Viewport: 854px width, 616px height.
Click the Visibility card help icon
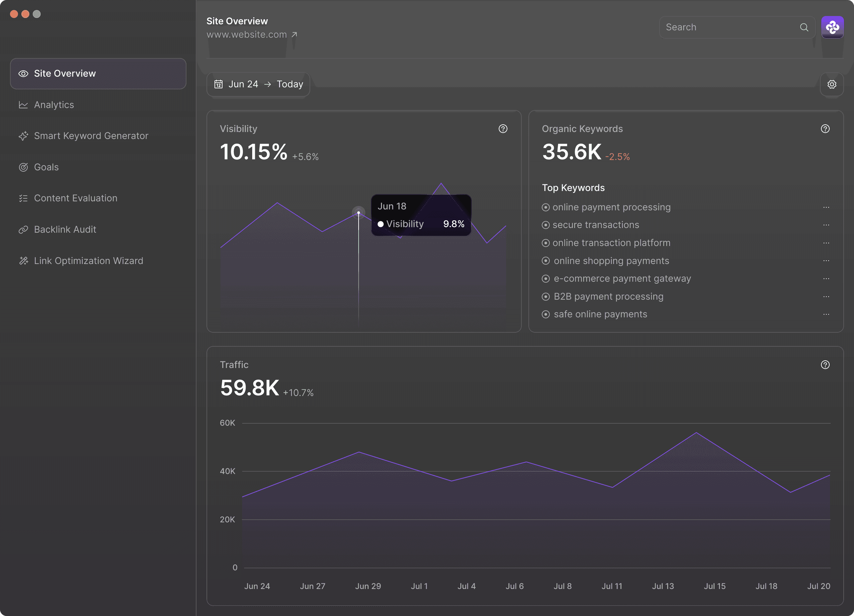[503, 129]
